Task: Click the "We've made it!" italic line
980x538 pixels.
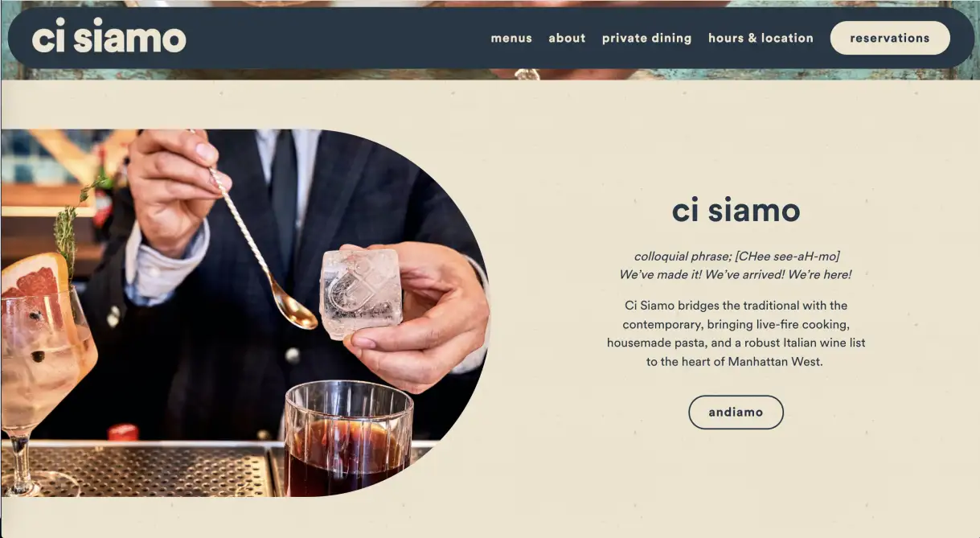Action: pyautogui.click(x=735, y=274)
